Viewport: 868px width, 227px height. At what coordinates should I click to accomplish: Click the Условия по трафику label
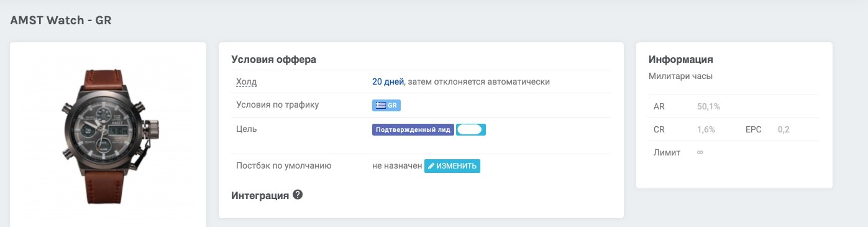click(278, 104)
